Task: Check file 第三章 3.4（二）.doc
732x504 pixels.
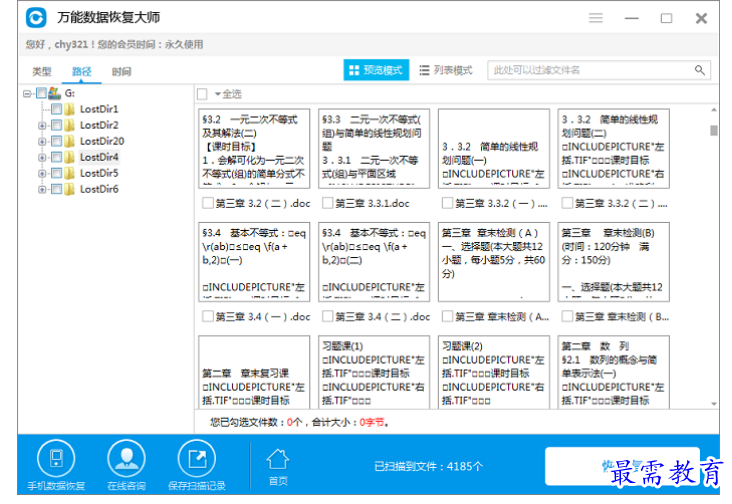Action: 328,316
